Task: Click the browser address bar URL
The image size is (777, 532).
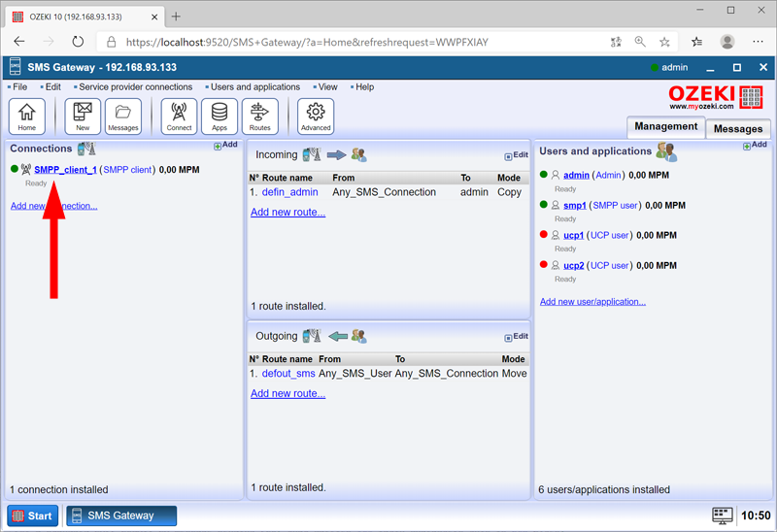Action: pyautogui.click(x=307, y=42)
